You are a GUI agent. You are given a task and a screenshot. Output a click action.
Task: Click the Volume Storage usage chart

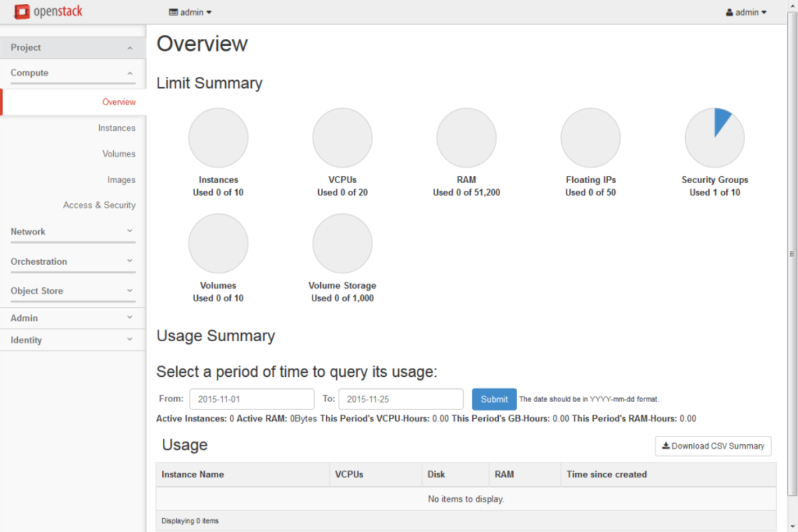[x=342, y=243]
